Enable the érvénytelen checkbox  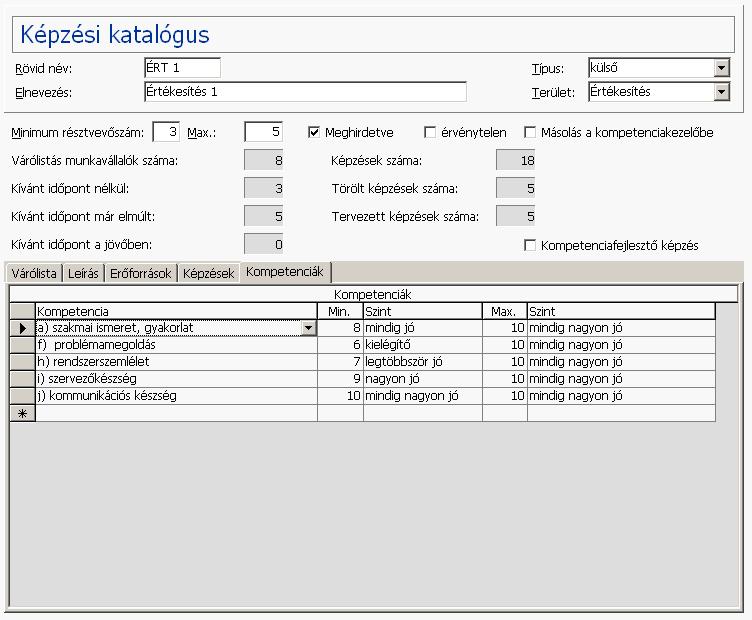(430, 133)
